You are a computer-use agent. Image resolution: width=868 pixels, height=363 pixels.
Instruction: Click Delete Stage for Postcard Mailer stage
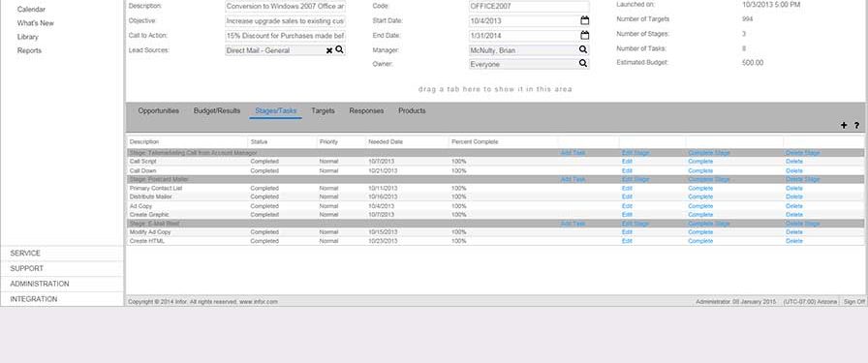(803, 179)
